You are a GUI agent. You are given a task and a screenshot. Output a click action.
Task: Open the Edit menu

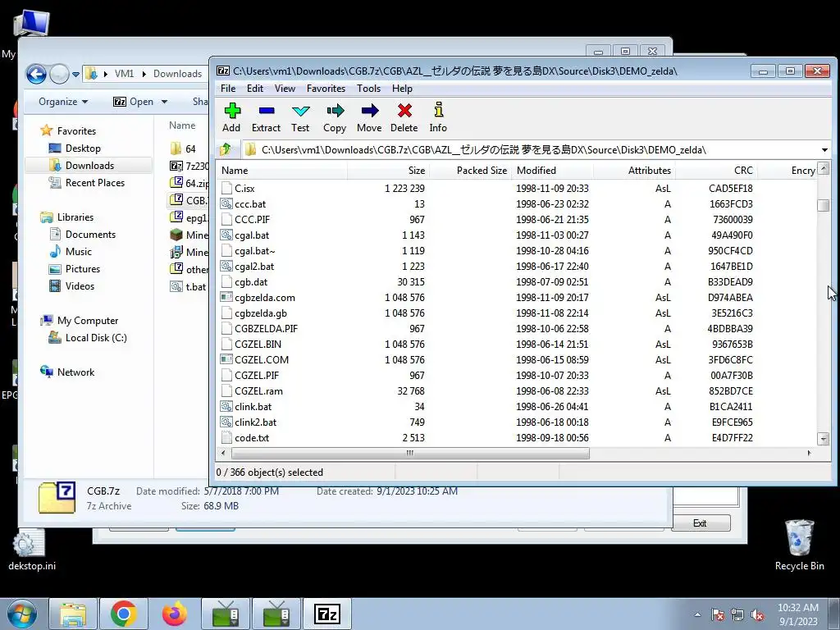click(x=254, y=89)
